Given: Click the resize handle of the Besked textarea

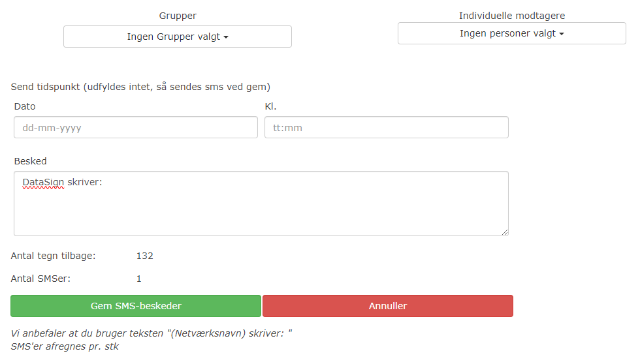Looking at the screenshot, I should coord(504,232).
